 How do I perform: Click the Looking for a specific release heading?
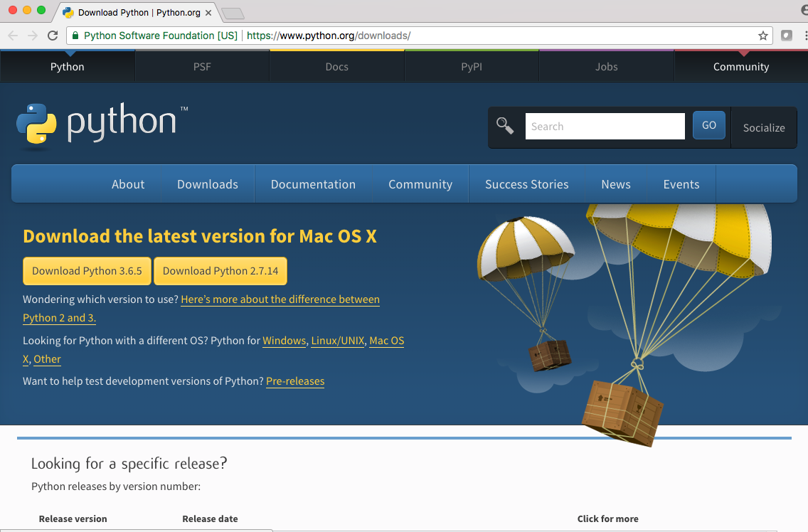129,464
